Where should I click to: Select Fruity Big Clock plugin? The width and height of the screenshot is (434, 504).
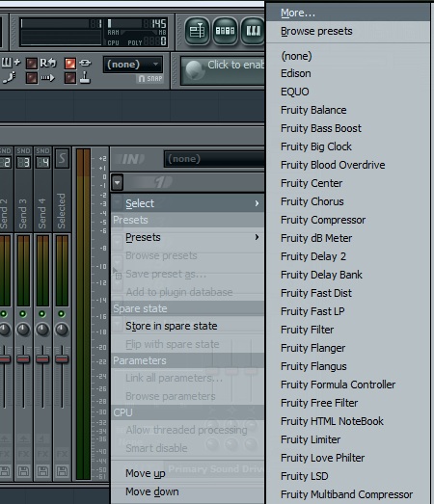point(348,146)
